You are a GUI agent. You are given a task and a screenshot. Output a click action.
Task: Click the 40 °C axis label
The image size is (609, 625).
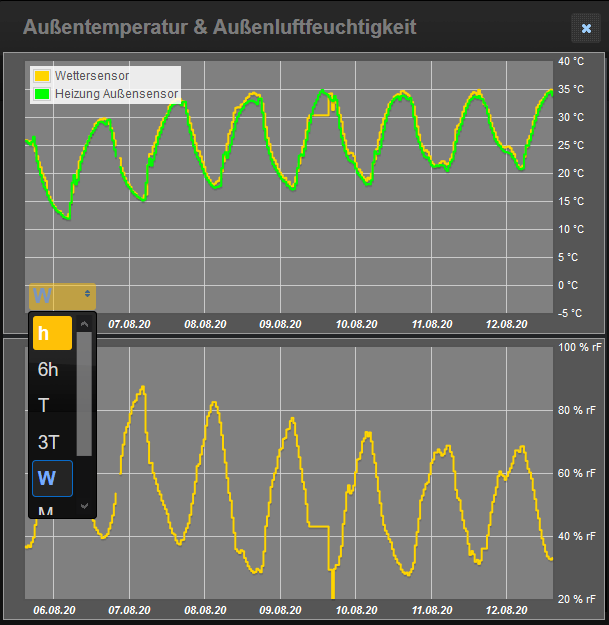570,61
